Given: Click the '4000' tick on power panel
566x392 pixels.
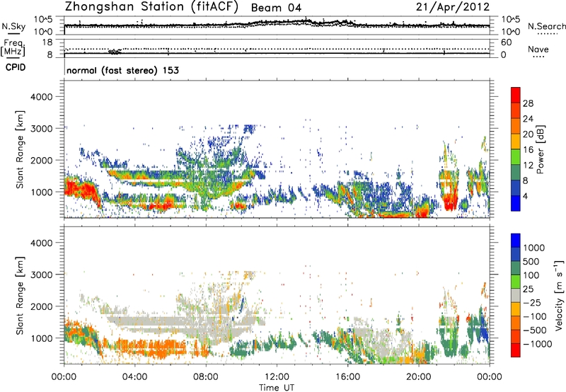Looking at the screenshot, I should click(x=41, y=97).
